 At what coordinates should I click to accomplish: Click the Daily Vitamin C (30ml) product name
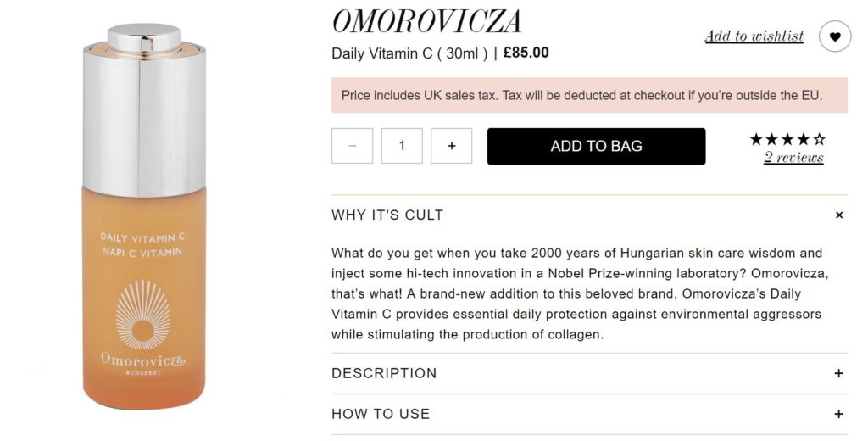(409, 53)
